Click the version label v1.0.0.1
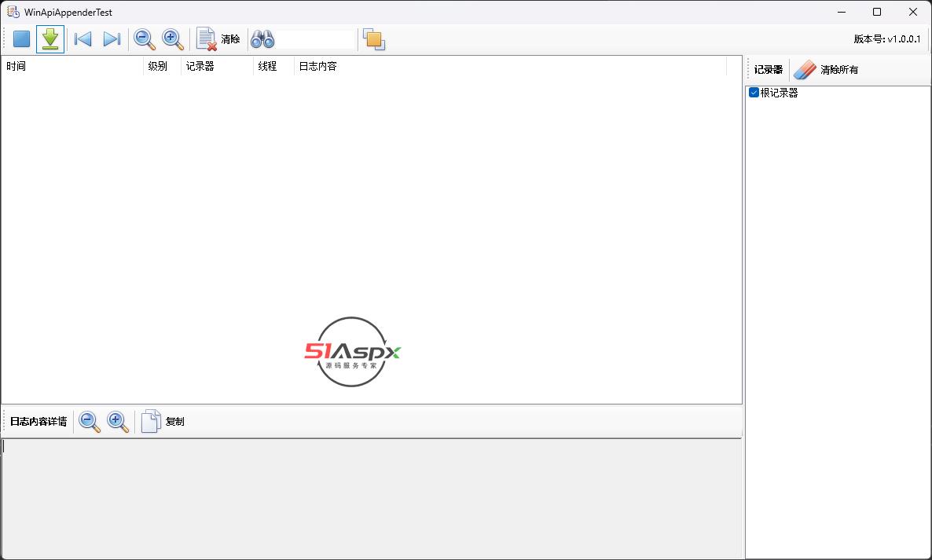Viewport: 932px width, 560px height. coord(887,39)
